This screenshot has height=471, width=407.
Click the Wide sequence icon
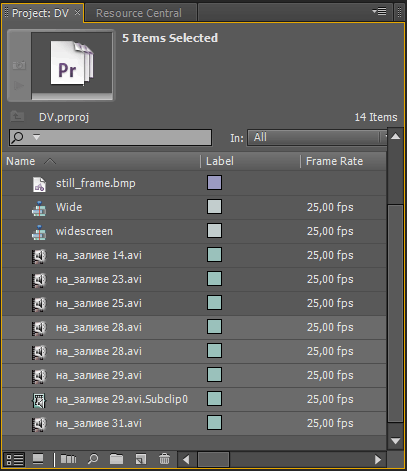(x=39, y=208)
